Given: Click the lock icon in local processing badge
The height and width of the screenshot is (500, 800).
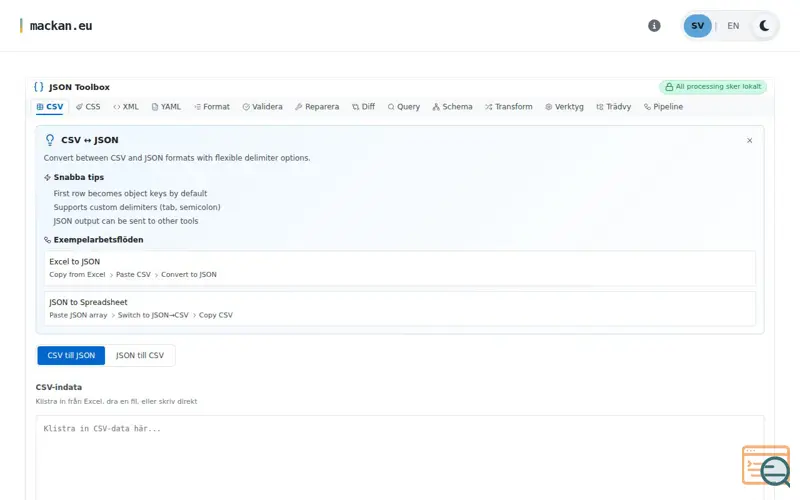Looking at the screenshot, I should [x=669, y=87].
